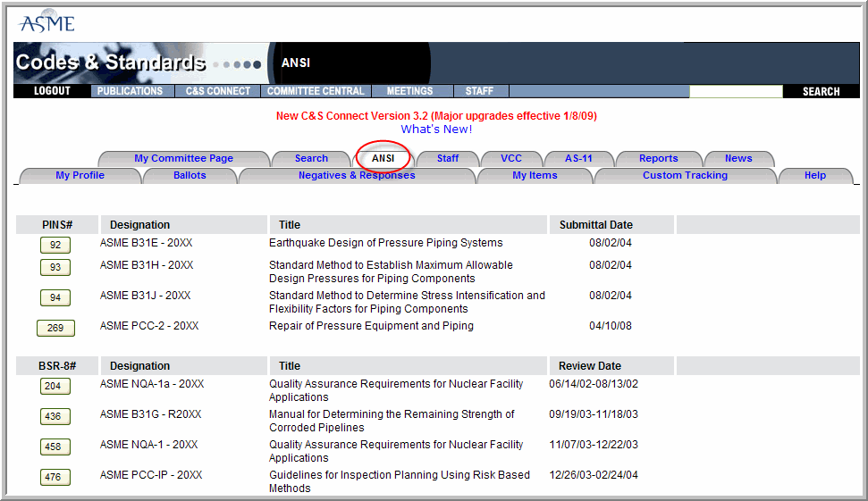Open the AS-11 tab
868x501 pixels.
click(578, 158)
